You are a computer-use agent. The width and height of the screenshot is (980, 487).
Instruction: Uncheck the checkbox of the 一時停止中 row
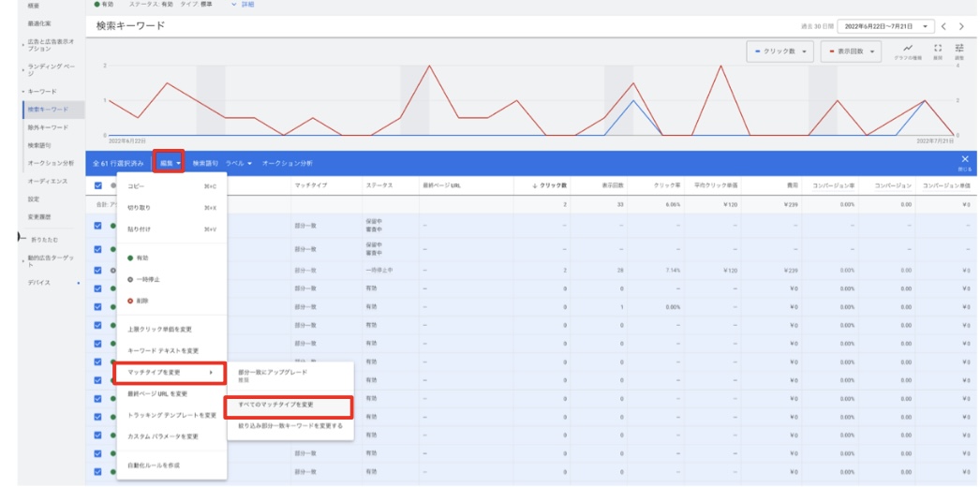(x=98, y=271)
